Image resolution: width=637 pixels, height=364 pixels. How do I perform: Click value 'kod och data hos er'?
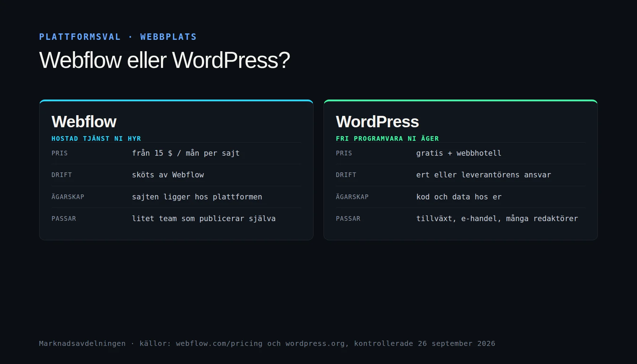click(459, 197)
